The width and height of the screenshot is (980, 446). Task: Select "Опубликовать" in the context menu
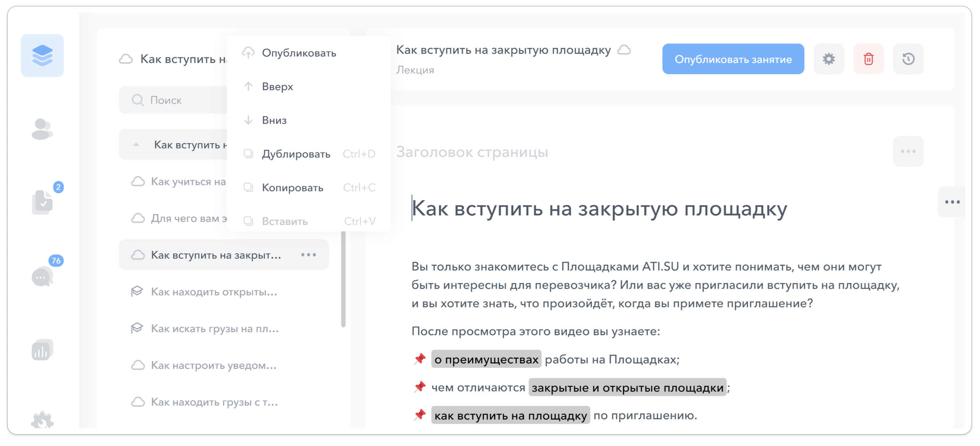click(x=299, y=53)
